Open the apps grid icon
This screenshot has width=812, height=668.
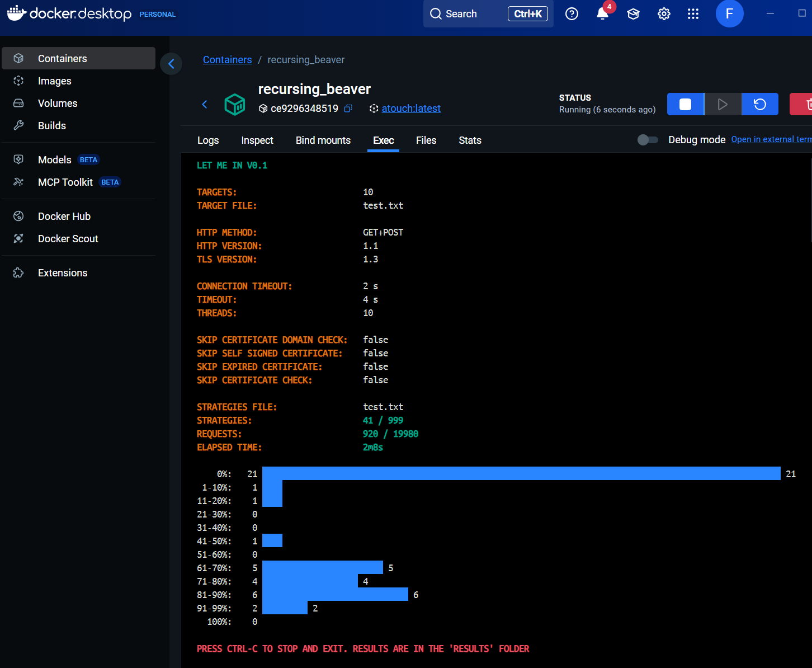[x=693, y=14]
